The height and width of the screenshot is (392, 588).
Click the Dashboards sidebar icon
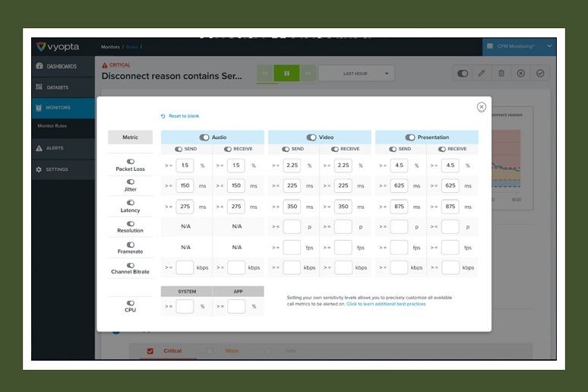tap(40, 66)
